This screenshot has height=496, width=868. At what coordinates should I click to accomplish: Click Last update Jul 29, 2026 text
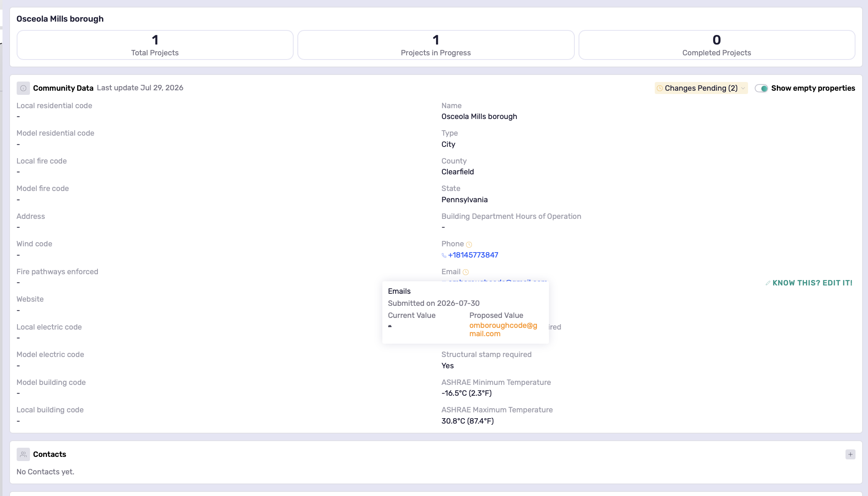pos(140,88)
